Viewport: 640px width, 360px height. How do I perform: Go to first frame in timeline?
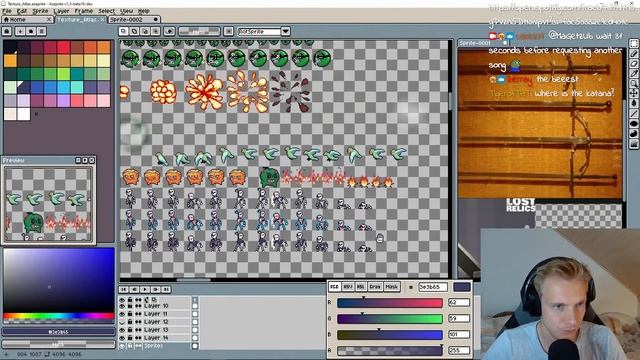(x=124, y=289)
